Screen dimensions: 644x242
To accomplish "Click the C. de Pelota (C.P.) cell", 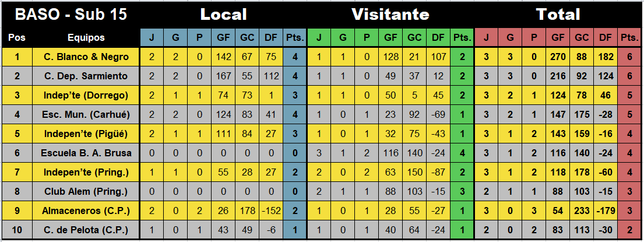I will tap(86, 230).
